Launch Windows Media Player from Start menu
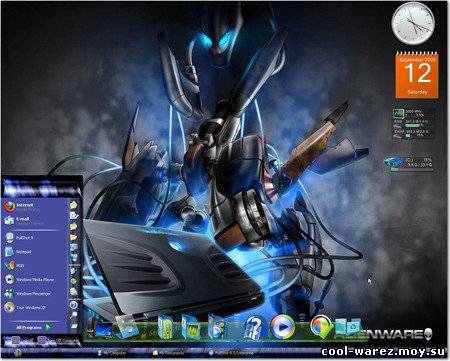Viewport: 450px width, 361px height. click(x=33, y=279)
